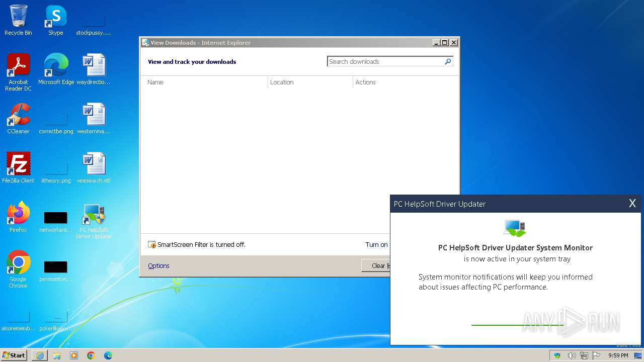
Task: Open the Firefox desktop shortcut
Action: tap(18, 217)
